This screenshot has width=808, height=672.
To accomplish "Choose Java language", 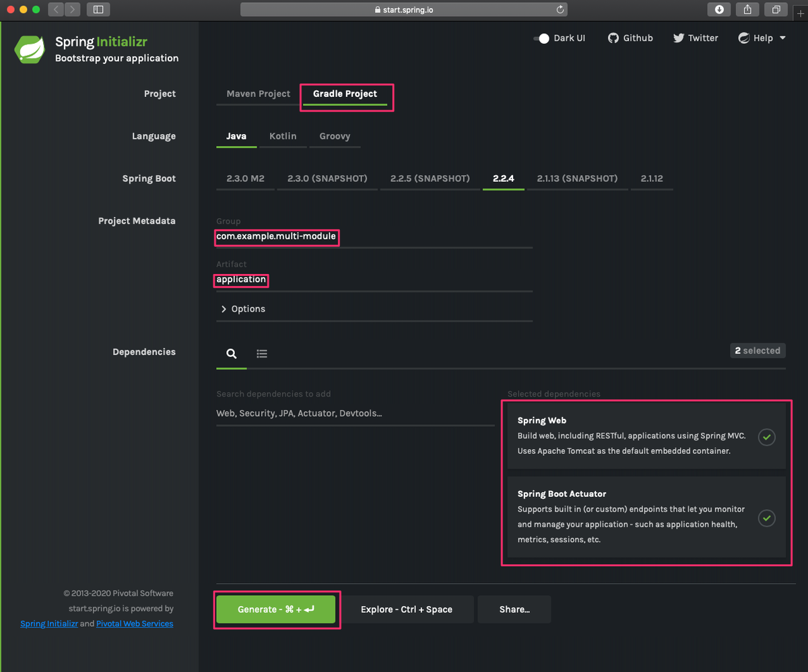I will pos(236,136).
